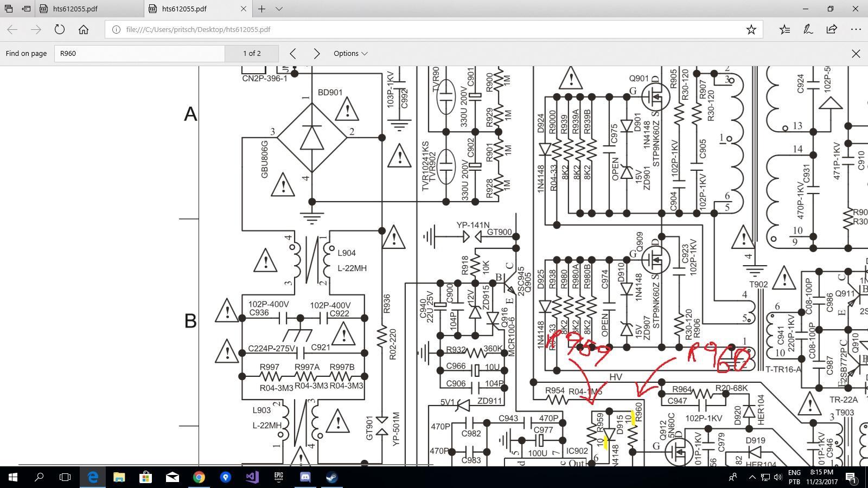The image size is (868, 488).
Task: Set the open tabs aside
Action: [26, 9]
